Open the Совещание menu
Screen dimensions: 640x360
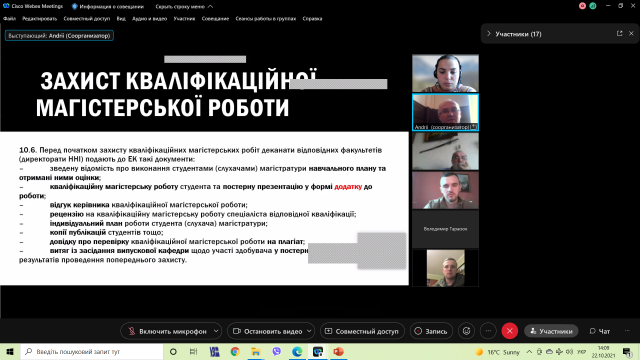coord(215,18)
